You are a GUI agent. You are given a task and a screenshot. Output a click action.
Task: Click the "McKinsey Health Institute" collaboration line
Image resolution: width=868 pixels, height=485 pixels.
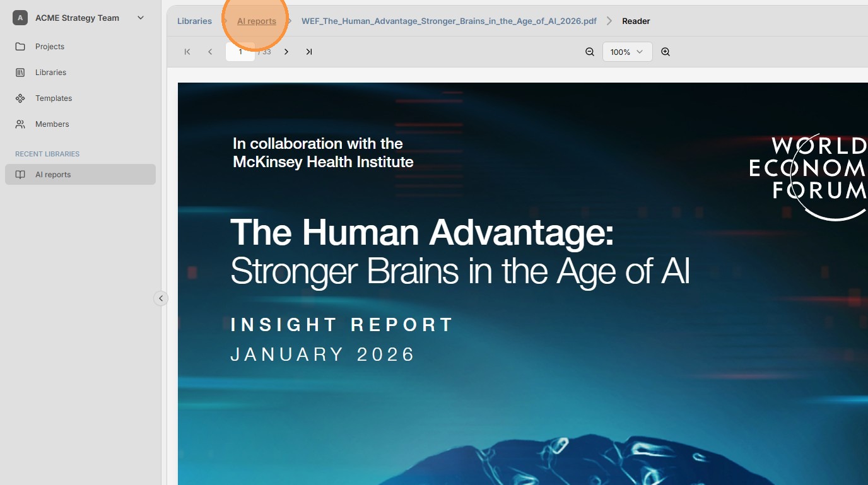[x=323, y=162]
